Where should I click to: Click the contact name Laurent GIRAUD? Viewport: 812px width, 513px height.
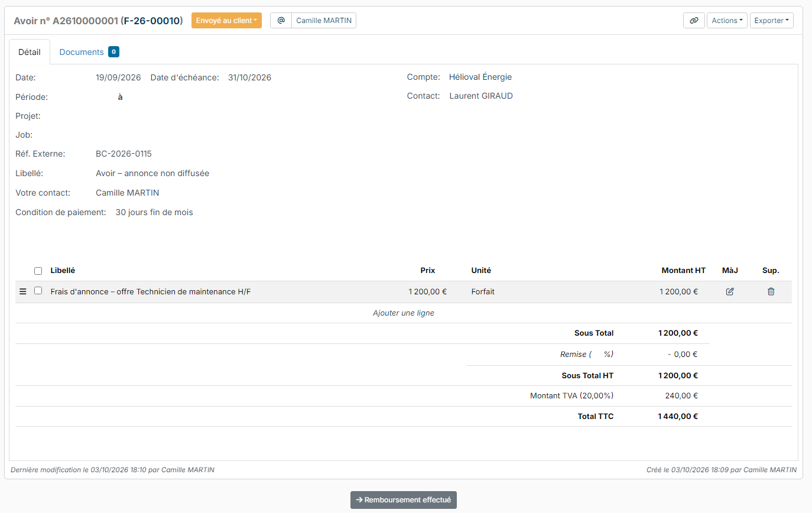[481, 96]
